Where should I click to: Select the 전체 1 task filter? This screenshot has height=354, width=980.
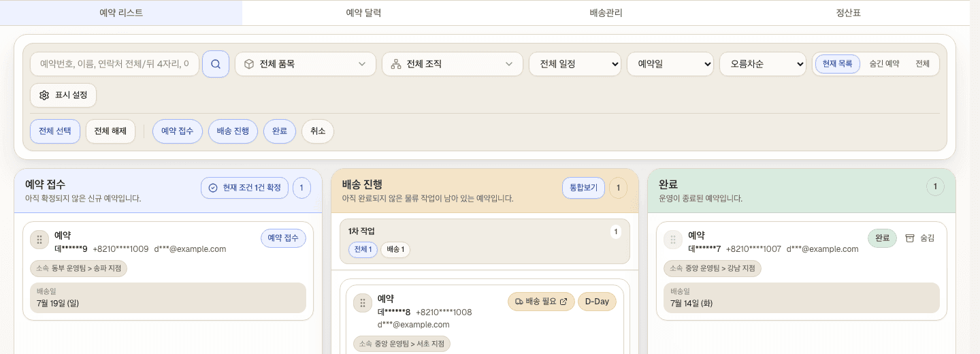click(363, 250)
